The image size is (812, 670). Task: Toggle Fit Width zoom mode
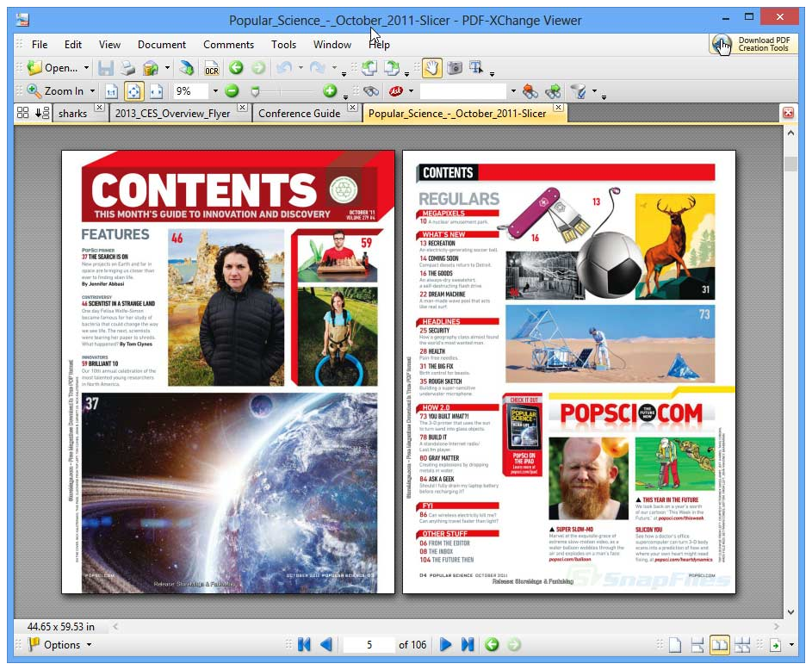point(157,91)
